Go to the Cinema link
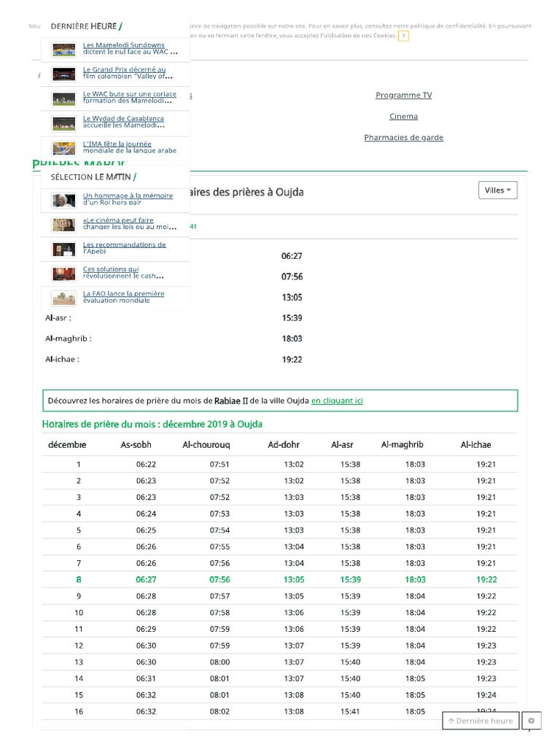Viewport: 560px width, 747px height. (x=403, y=117)
